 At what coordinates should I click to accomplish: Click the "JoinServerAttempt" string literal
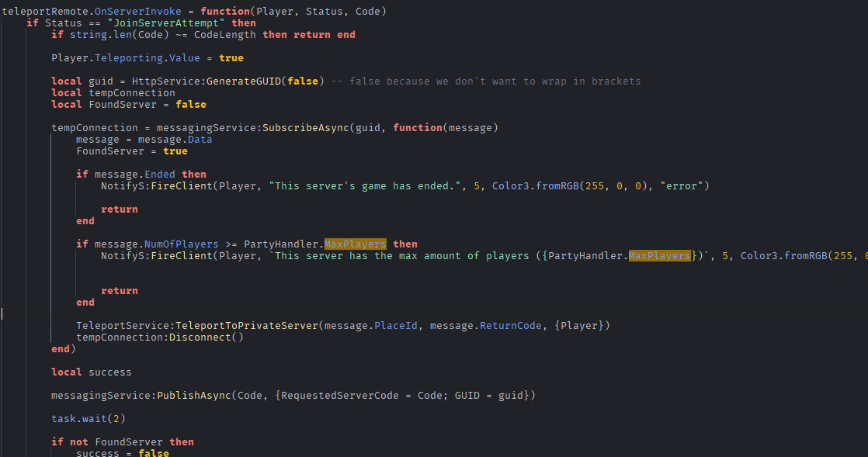(x=166, y=23)
